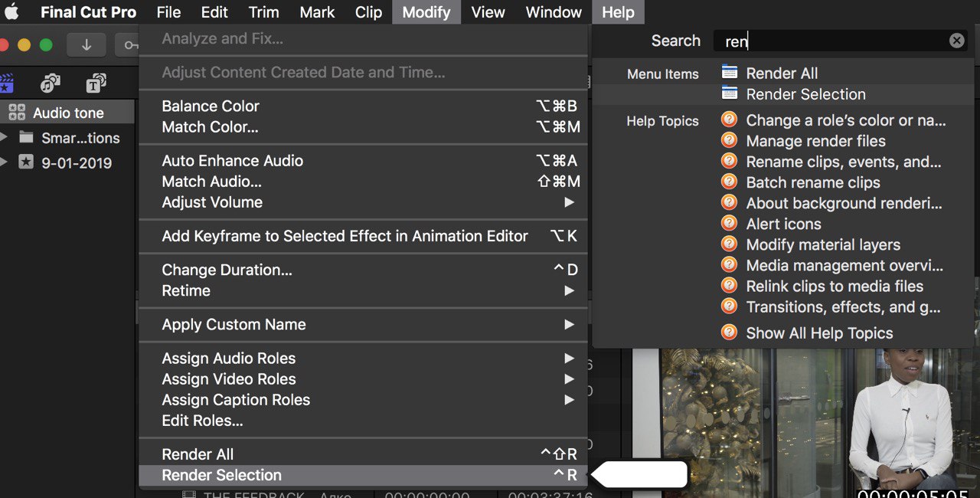Open the Assign Audio Roles submenu
980x498 pixels.
(363, 358)
